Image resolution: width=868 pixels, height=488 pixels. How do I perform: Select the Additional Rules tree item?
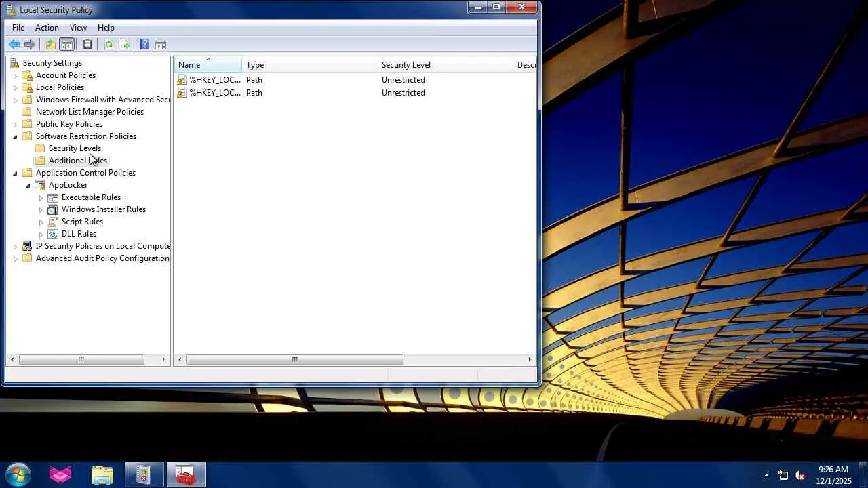pyautogui.click(x=77, y=161)
